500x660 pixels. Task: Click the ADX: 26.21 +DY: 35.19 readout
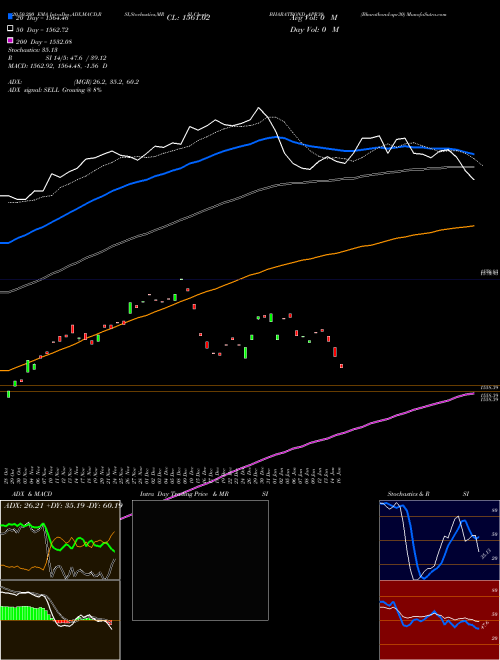63,505
